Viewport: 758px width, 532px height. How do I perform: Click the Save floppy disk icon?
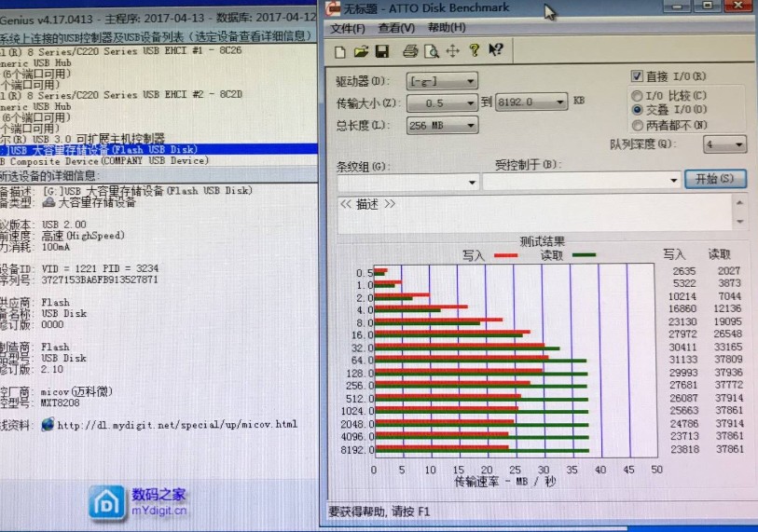pos(382,50)
